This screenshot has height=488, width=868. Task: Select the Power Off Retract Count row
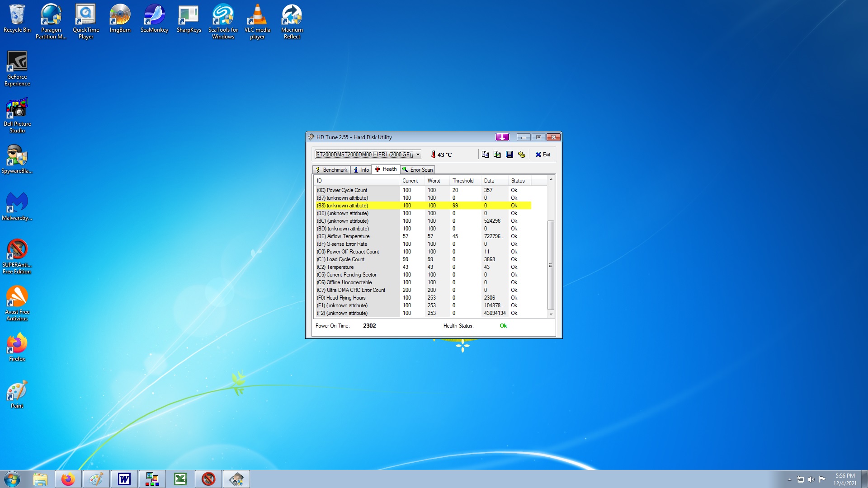point(423,252)
